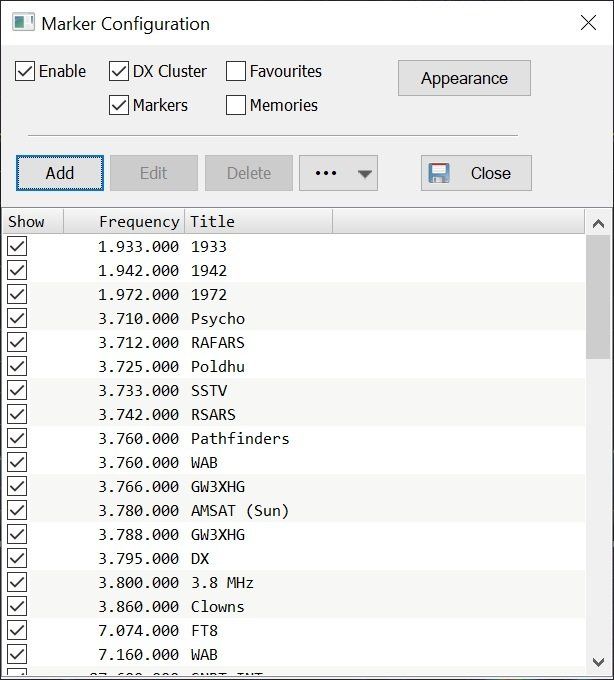Uncheck the Markers checkbox
The width and height of the screenshot is (614, 680).
tap(118, 105)
